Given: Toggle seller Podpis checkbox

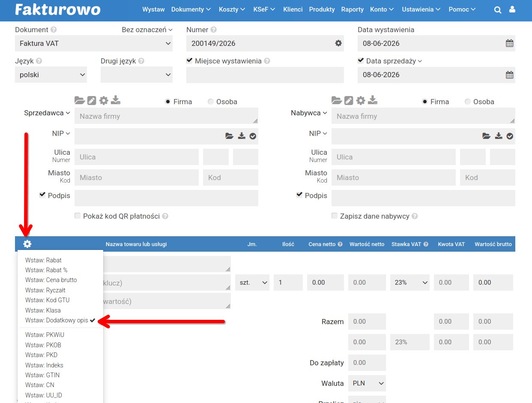Looking at the screenshot, I should click(x=42, y=195).
